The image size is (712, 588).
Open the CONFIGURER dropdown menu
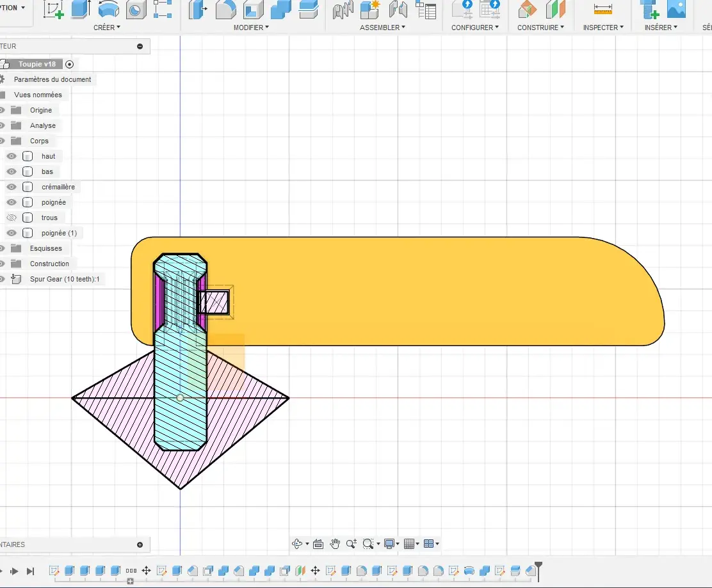click(475, 28)
